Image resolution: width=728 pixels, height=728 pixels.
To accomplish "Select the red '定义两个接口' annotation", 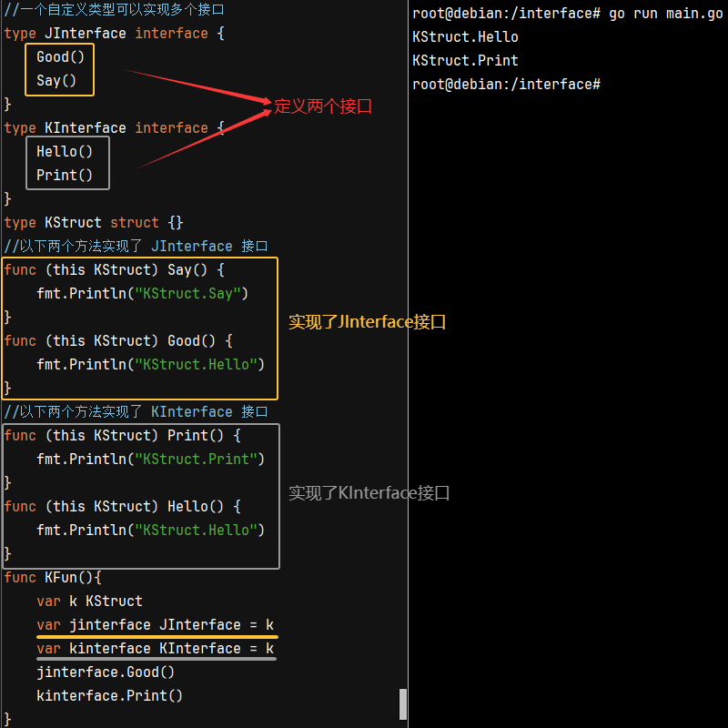I will click(x=323, y=106).
